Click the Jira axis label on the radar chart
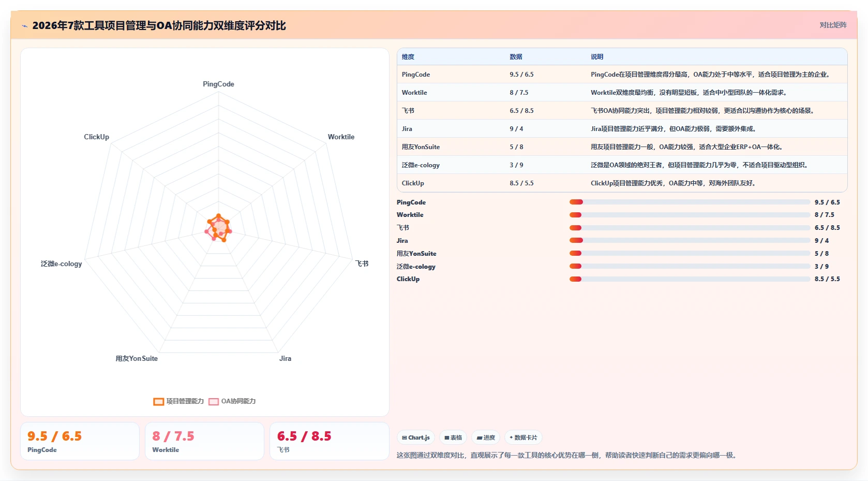Viewport: 868px width, 481px height. pyautogui.click(x=285, y=358)
